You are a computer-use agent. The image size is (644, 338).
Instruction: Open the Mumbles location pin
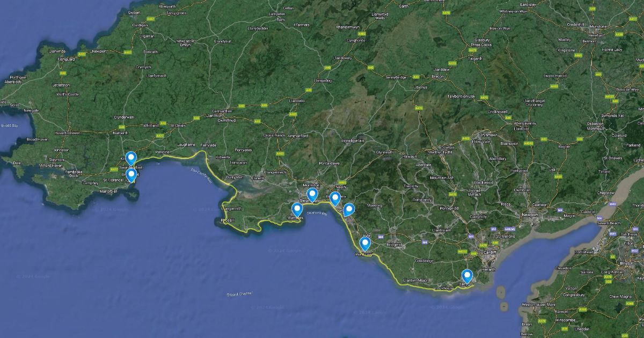click(x=297, y=209)
